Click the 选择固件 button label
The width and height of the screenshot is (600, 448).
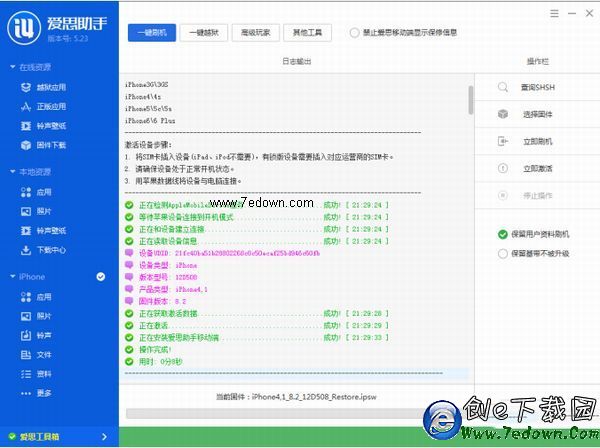[538, 114]
